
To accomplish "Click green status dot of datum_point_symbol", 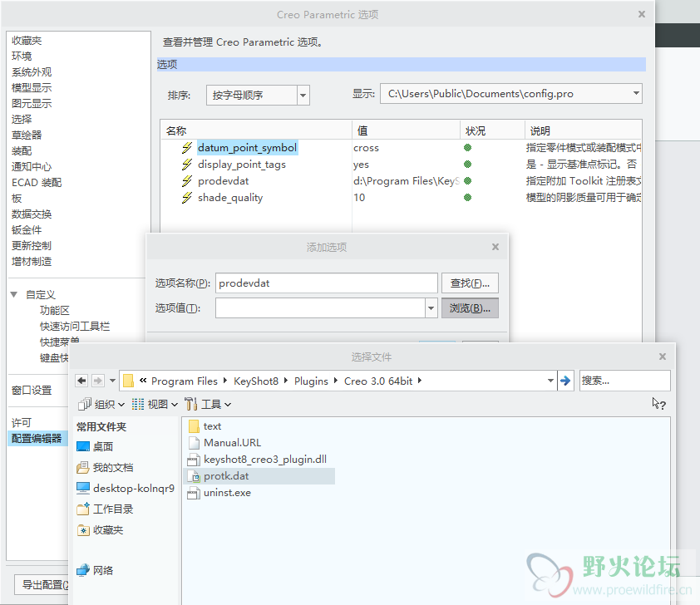I will pyautogui.click(x=467, y=148).
